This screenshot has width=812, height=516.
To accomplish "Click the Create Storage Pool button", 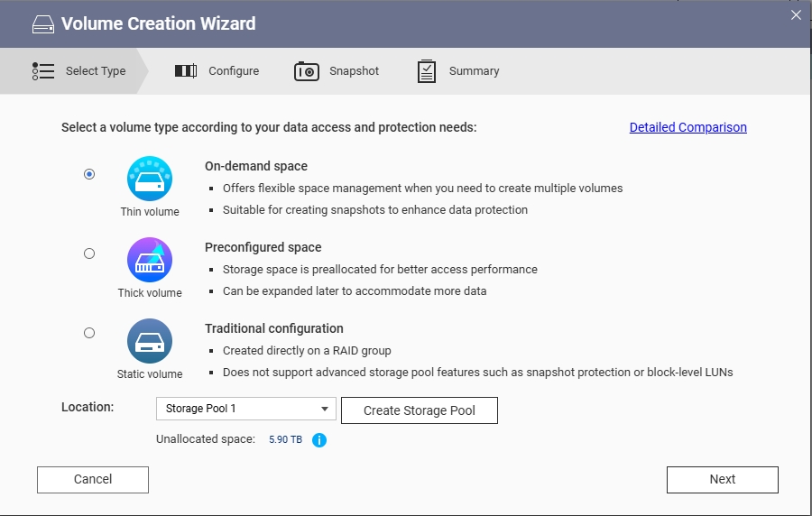I will [420, 410].
